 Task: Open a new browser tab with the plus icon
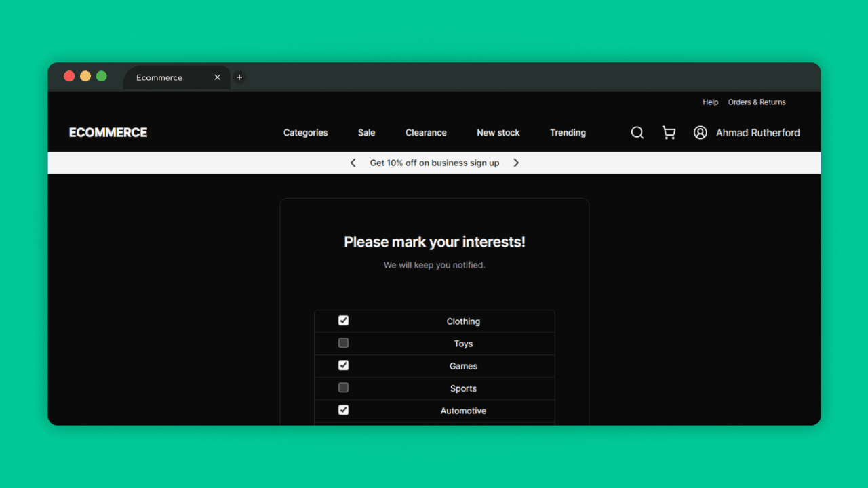click(239, 77)
